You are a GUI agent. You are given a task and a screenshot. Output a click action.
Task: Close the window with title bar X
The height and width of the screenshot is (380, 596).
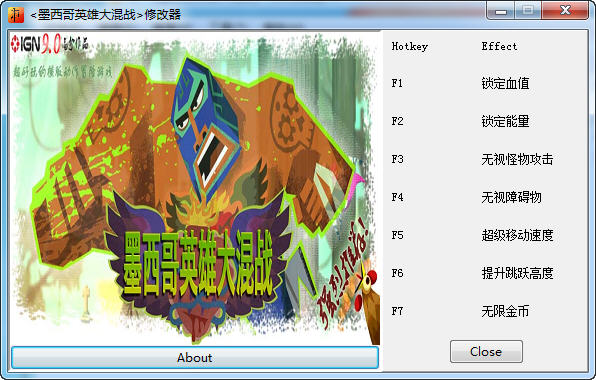[565, 11]
